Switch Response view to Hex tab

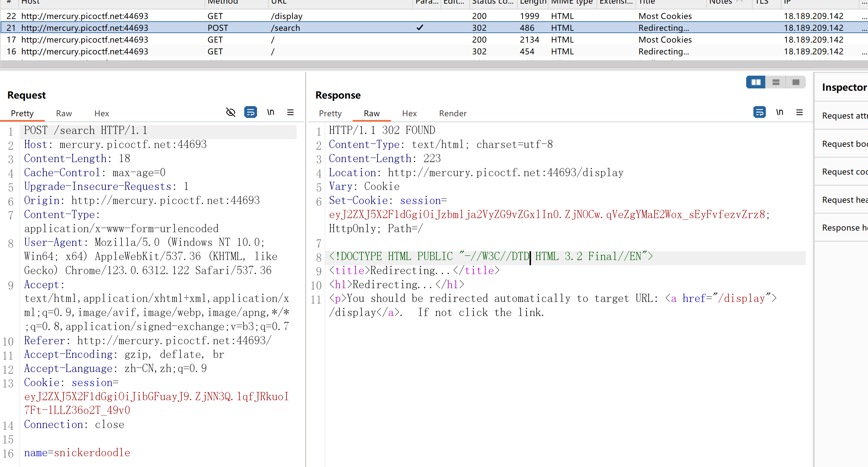click(x=409, y=114)
